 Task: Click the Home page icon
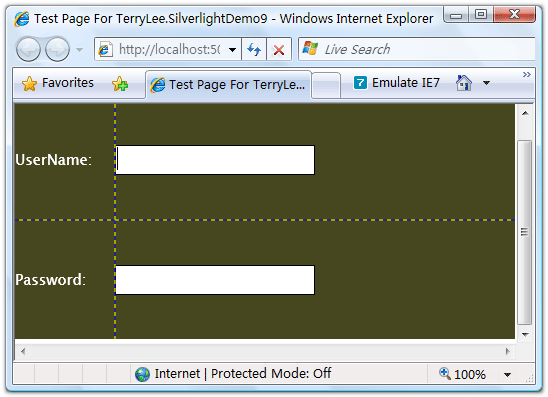[x=463, y=83]
